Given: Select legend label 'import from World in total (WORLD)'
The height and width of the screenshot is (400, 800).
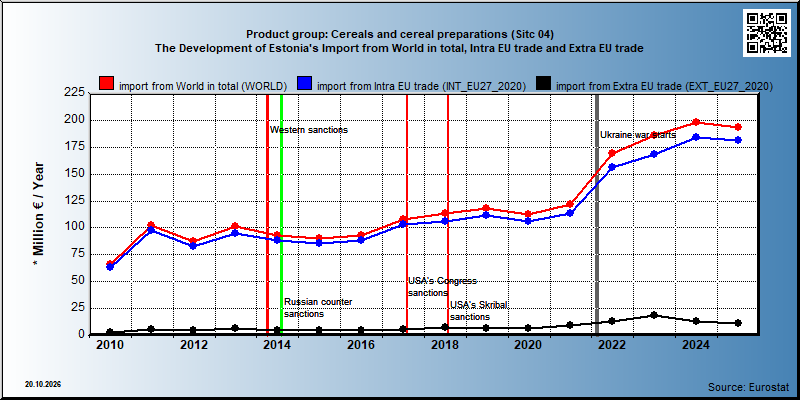Looking at the screenshot, I should 203,86.
